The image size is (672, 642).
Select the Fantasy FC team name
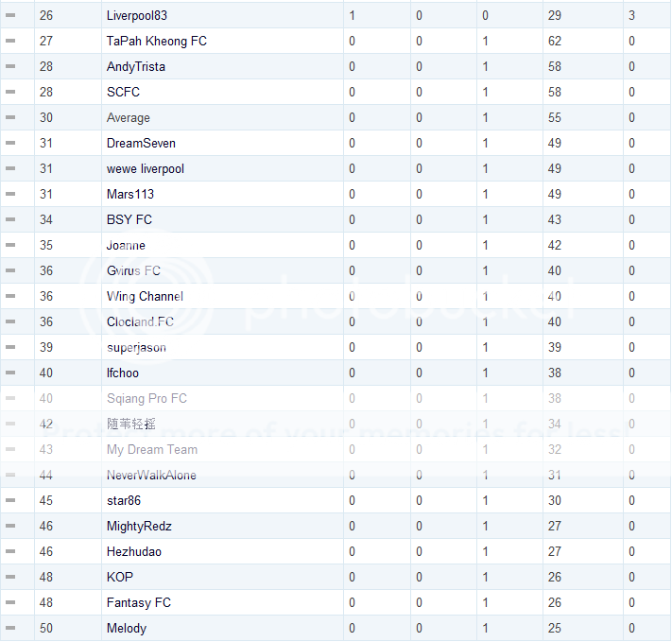click(139, 603)
